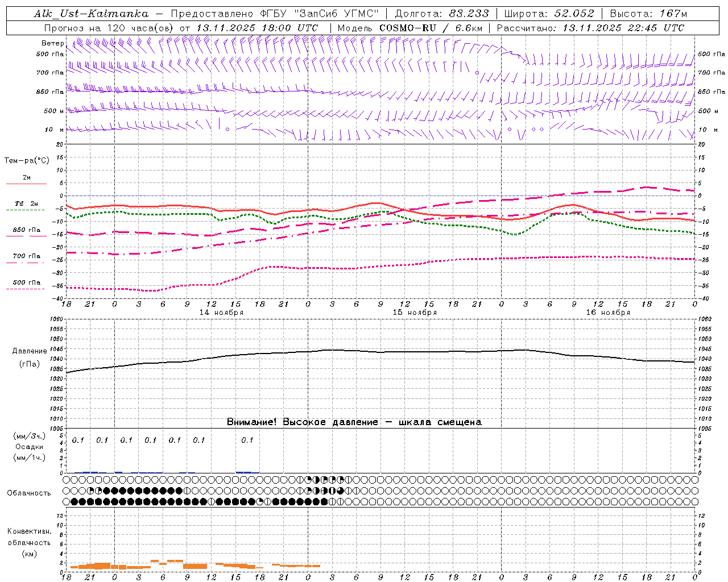This screenshot has height=582, width=728.
Task: Click the Облачность cloud cover label
Action: coord(29,493)
